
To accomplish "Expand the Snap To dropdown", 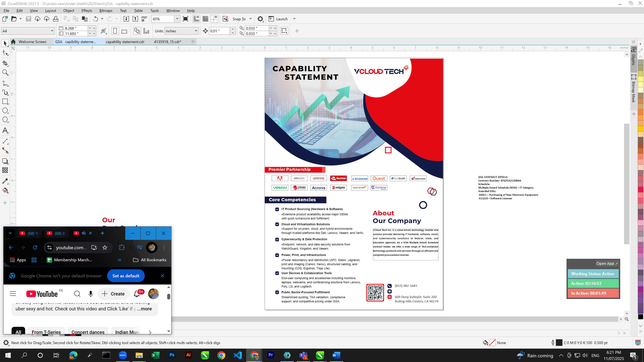I will click(251, 19).
